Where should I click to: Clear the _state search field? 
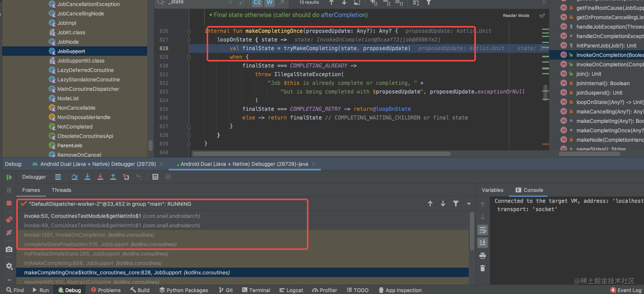tap(230, 3)
